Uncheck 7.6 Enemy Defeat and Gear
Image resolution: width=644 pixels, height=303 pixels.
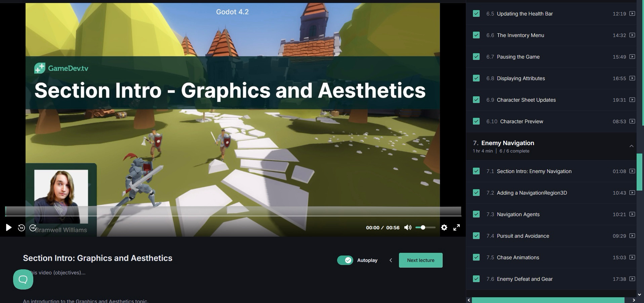click(x=476, y=279)
